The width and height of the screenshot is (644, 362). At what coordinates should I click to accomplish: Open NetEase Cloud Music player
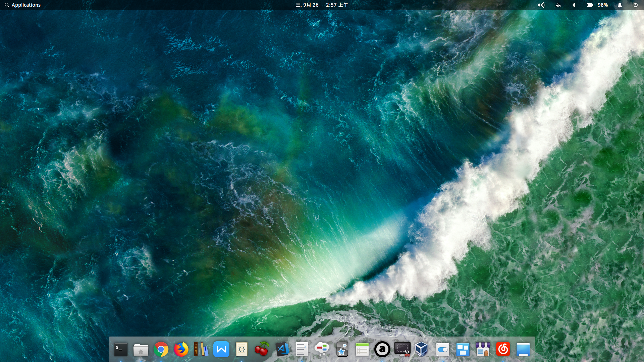503,349
